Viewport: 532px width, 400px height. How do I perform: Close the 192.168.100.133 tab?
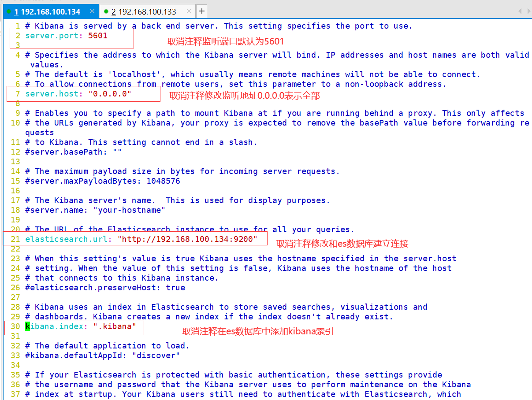(189, 11)
